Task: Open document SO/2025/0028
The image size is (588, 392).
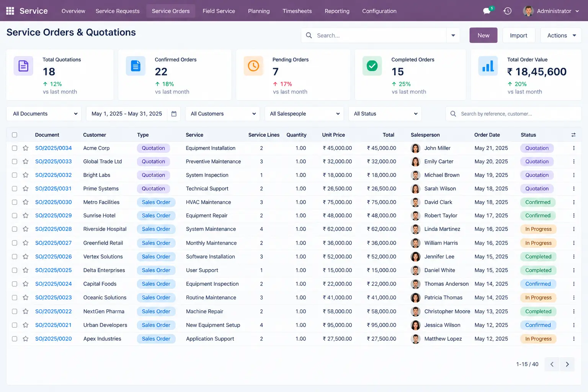Action: (x=54, y=229)
